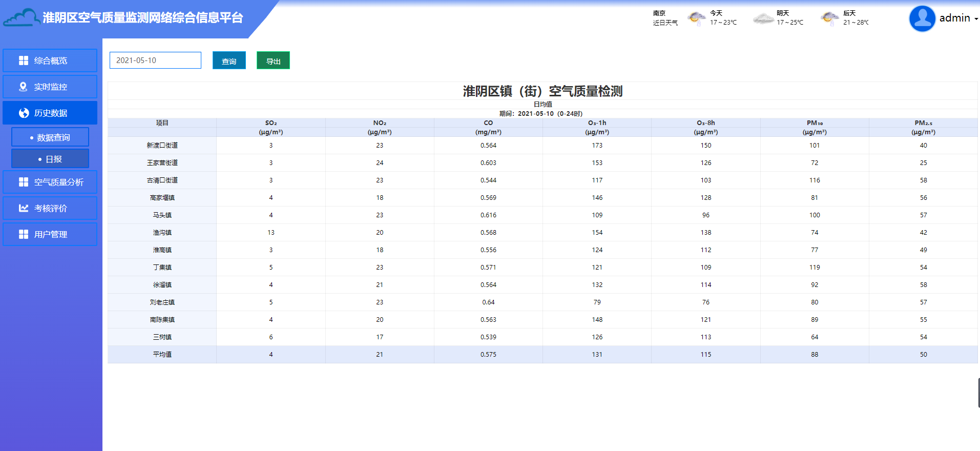Click tomorrow's cloudy weather icon
The width and height of the screenshot is (980, 451).
point(763,18)
